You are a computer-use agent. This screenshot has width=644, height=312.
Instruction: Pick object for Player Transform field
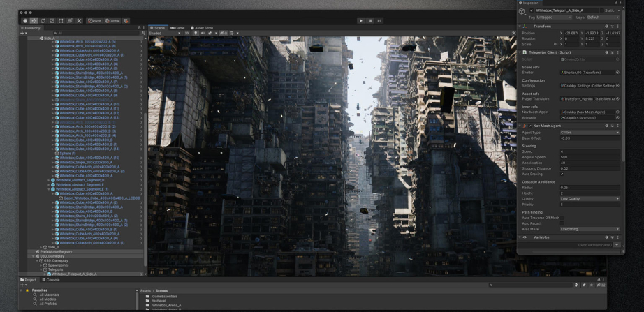coord(617,99)
